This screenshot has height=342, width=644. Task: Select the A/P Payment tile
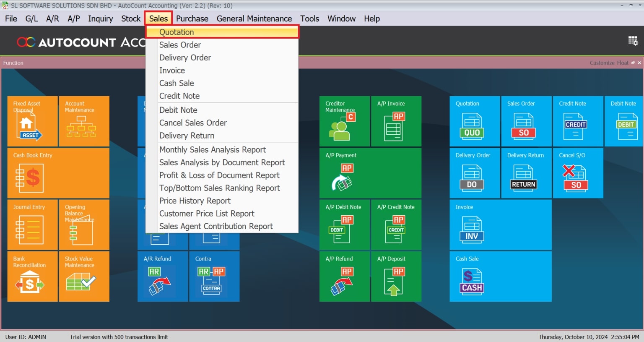[x=370, y=173]
